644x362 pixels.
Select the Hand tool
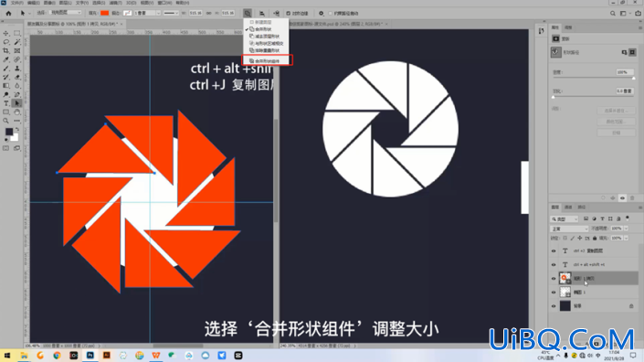tap(16, 112)
